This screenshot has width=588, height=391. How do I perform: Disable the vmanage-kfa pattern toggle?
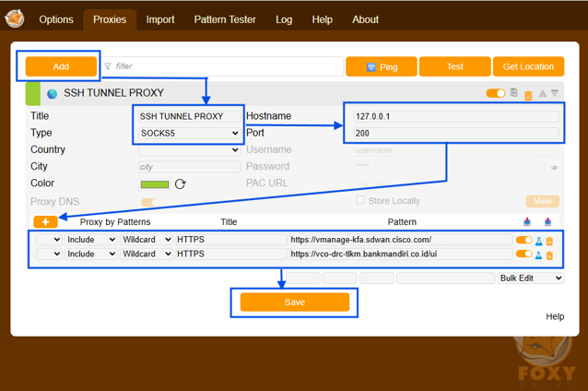(x=523, y=240)
